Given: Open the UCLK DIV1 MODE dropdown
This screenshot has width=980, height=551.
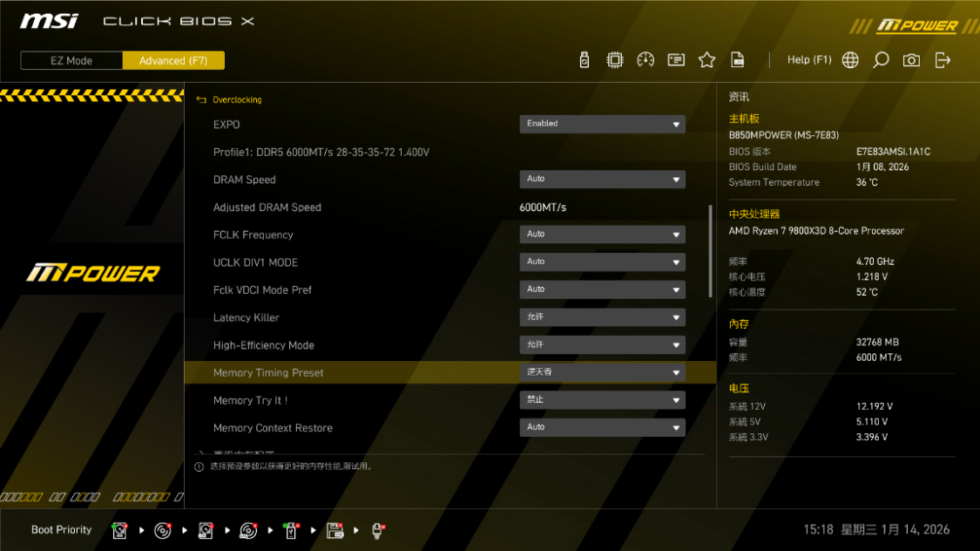Looking at the screenshot, I should [x=603, y=262].
